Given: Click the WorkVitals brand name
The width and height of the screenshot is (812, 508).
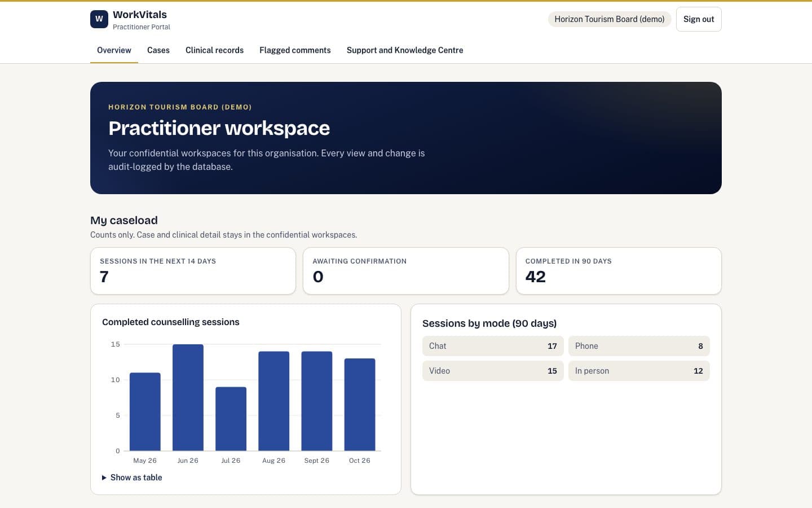Looking at the screenshot, I should click(140, 15).
